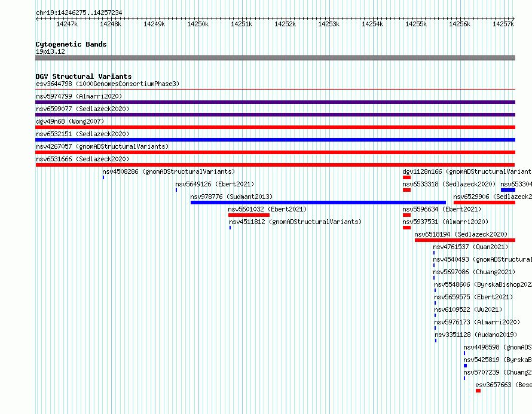The height and width of the screenshot is (414, 532).
Task: Click the dgv1128n166 variant label
Action: [467, 171]
